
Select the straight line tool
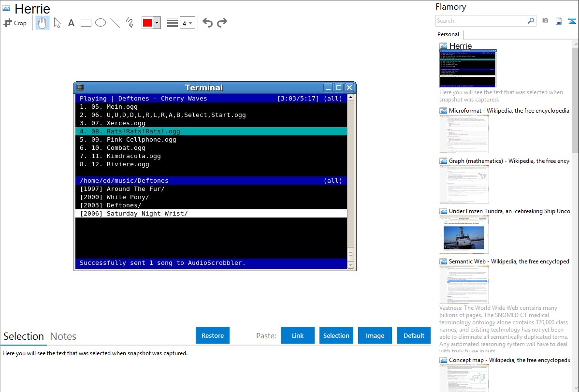[x=115, y=23]
